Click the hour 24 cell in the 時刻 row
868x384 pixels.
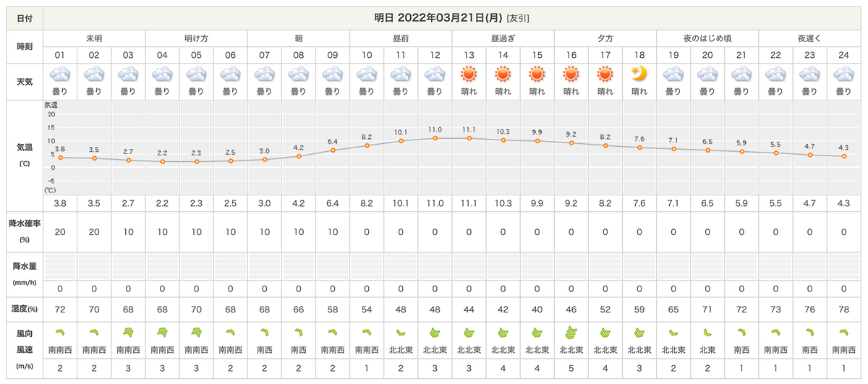pyautogui.click(x=843, y=55)
